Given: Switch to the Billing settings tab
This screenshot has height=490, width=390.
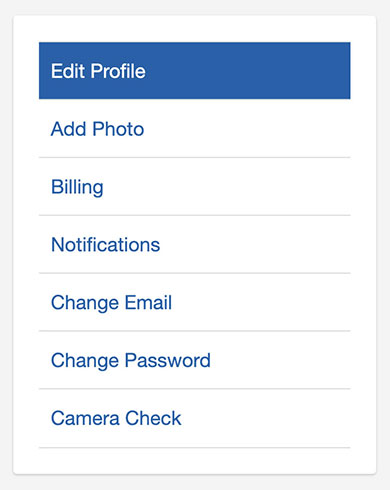Looking at the screenshot, I should click(x=195, y=187).
